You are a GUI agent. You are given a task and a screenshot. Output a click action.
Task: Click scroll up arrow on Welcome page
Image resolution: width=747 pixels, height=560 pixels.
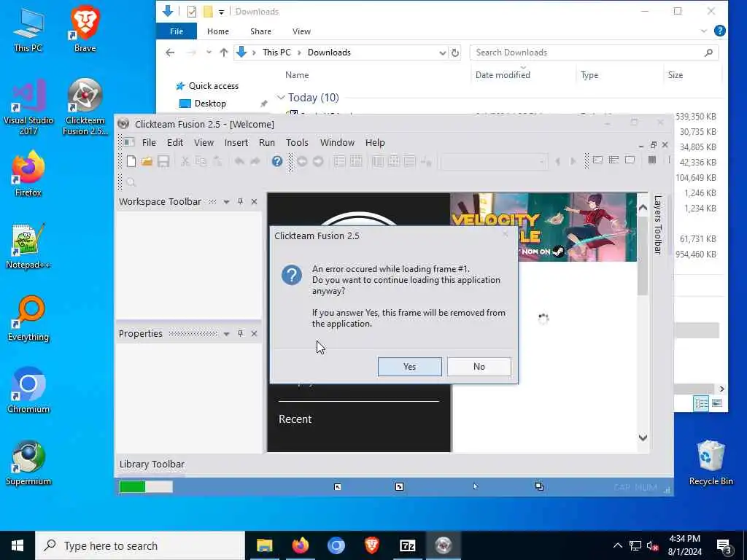[x=643, y=208]
